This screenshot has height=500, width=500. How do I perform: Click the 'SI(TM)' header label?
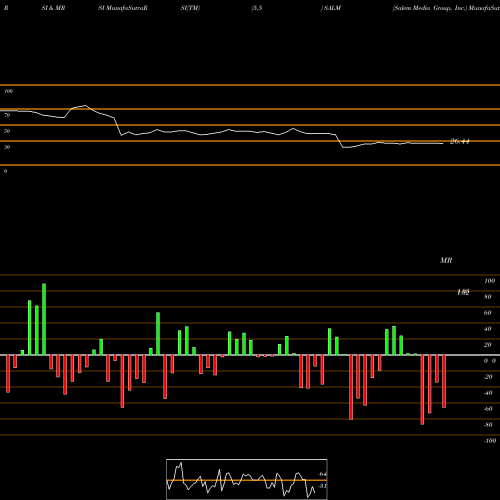(x=190, y=8)
